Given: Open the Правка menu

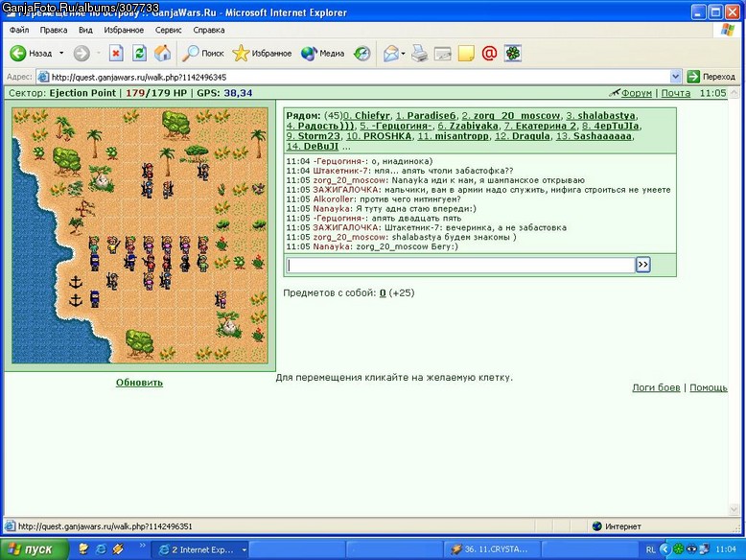Looking at the screenshot, I should click(x=54, y=30).
